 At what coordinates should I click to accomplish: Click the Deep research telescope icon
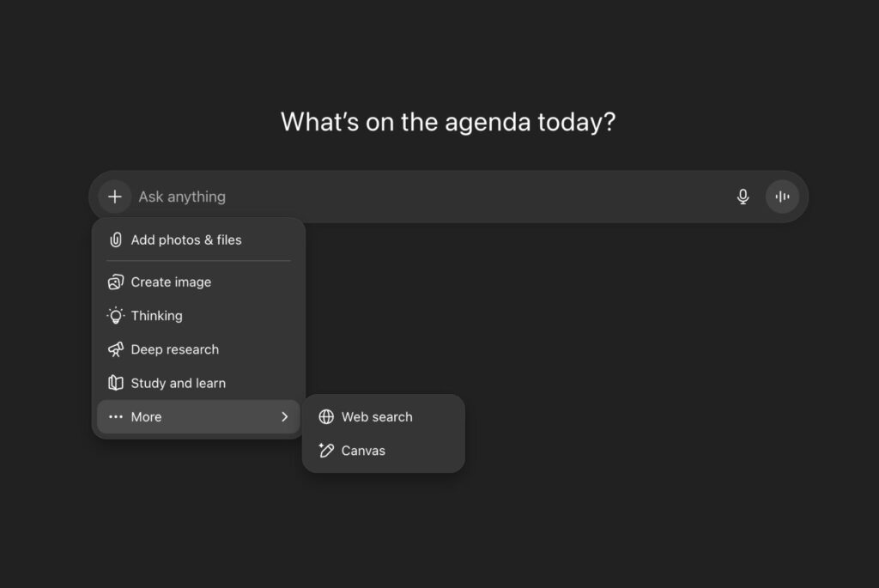[116, 349]
